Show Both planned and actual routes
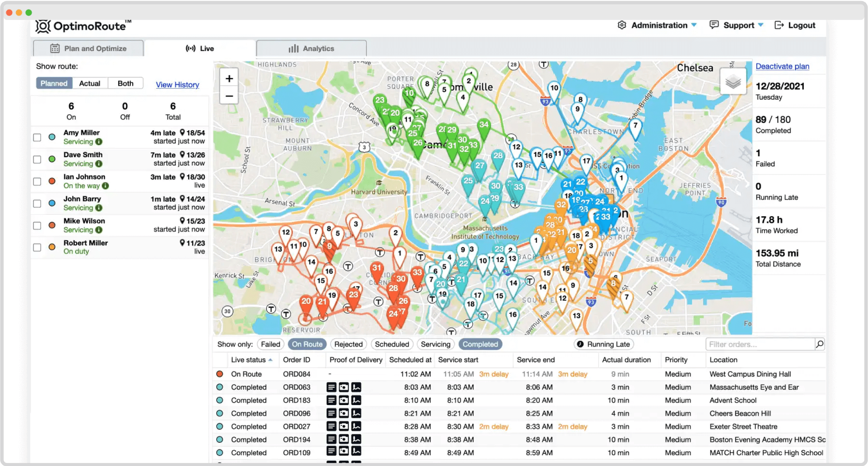 pyautogui.click(x=125, y=83)
